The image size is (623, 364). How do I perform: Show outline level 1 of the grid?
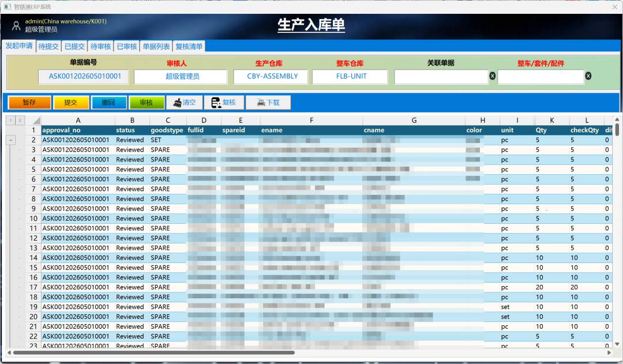11,120
